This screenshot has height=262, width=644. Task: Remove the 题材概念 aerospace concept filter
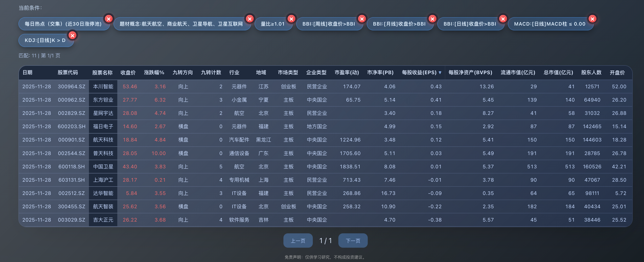coord(250,19)
